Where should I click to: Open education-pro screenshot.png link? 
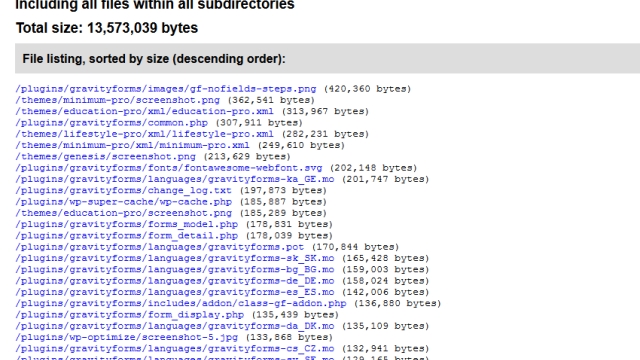coord(124,213)
